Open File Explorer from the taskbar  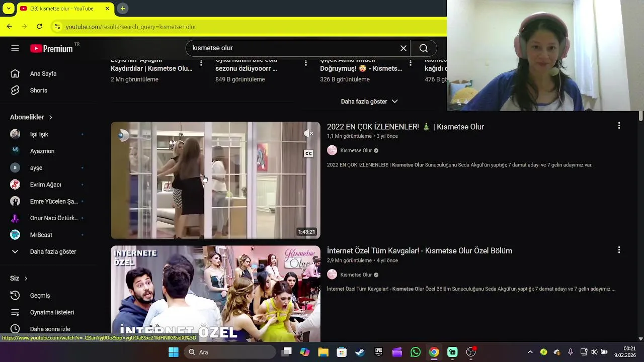coord(323,352)
